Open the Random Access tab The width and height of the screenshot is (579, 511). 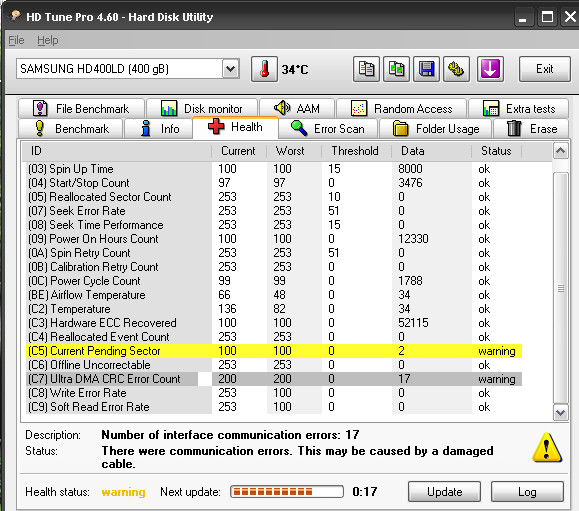[401, 109]
